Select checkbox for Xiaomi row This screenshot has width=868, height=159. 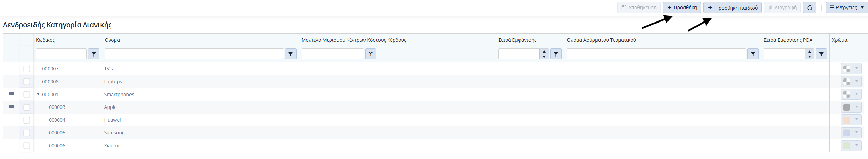point(27,146)
